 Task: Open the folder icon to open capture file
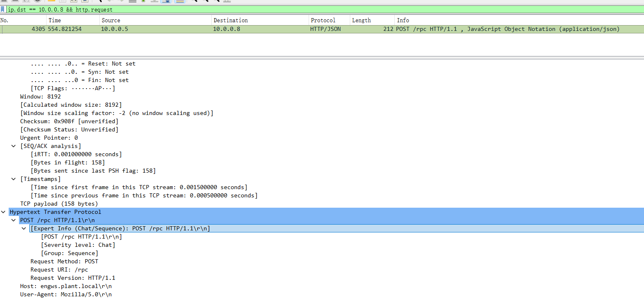coord(52,1)
